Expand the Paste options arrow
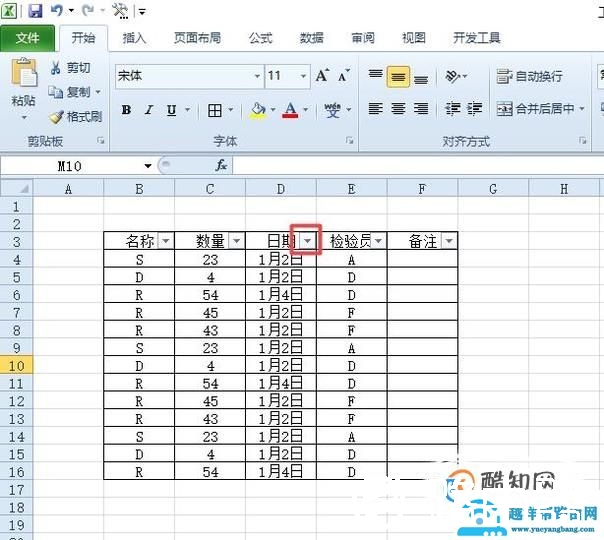604x540 pixels. [24, 117]
